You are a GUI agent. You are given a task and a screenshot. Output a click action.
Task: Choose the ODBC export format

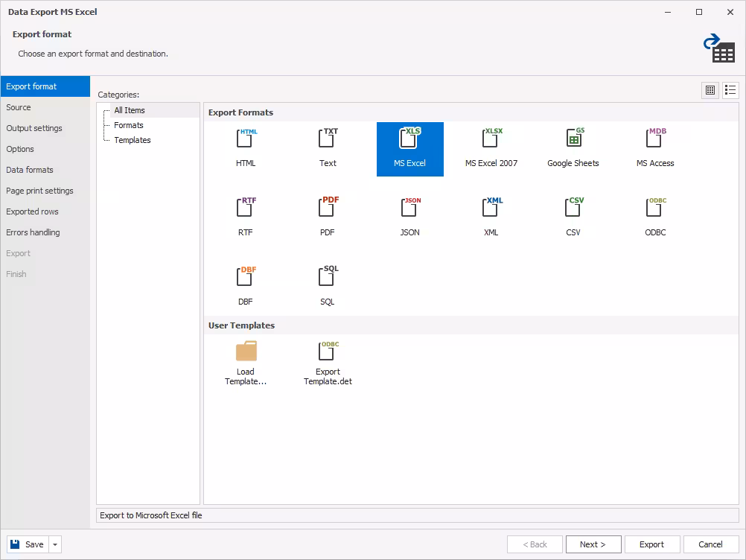tap(655, 218)
